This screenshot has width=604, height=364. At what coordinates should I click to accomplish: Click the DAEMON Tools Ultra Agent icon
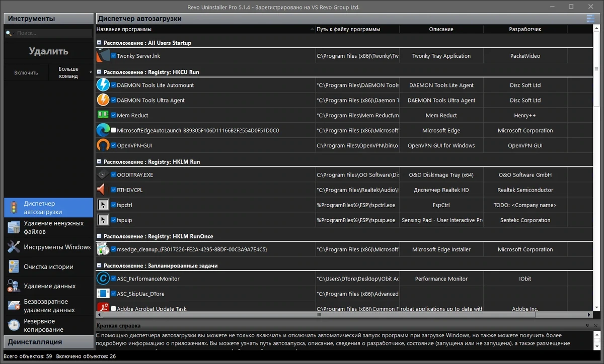(103, 100)
